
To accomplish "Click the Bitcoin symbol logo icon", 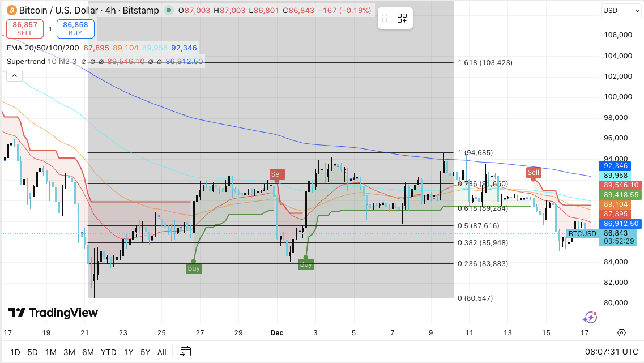I will click(11, 10).
